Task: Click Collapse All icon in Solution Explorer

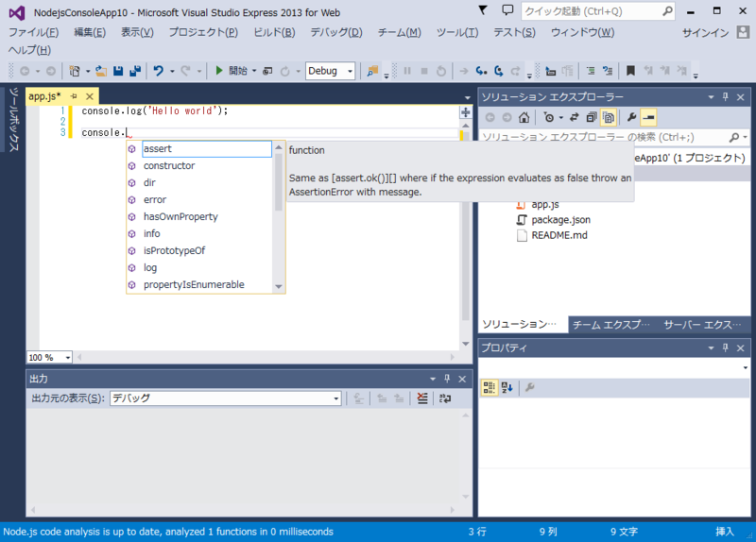Action: point(592,117)
